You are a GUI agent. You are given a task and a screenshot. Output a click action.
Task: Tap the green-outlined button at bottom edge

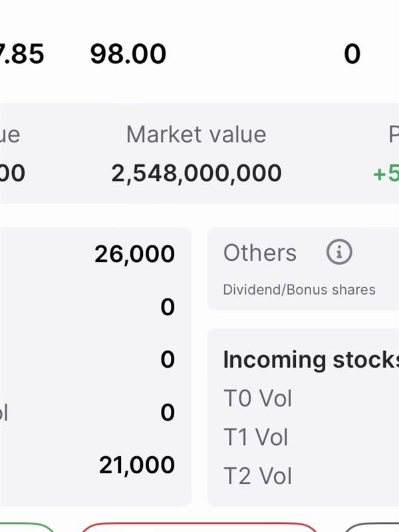[27, 527]
